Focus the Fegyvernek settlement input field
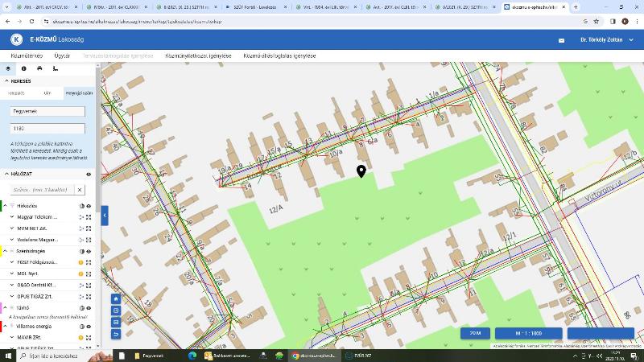The width and height of the screenshot is (644, 362). pyautogui.click(x=47, y=111)
